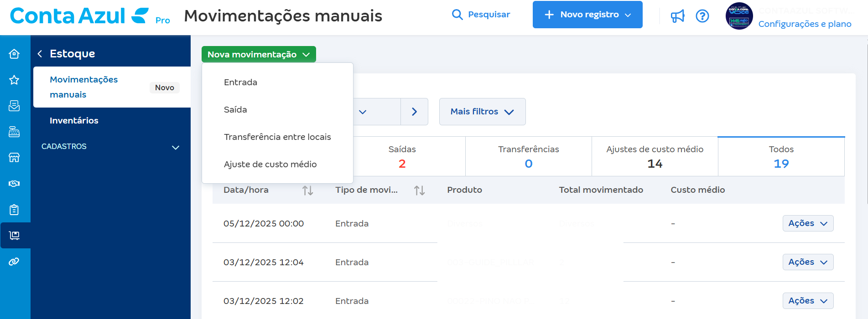Open Ações dropdown for 05/12/2025 00:00 row
This screenshot has height=319, width=868.
click(x=808, y=223)
